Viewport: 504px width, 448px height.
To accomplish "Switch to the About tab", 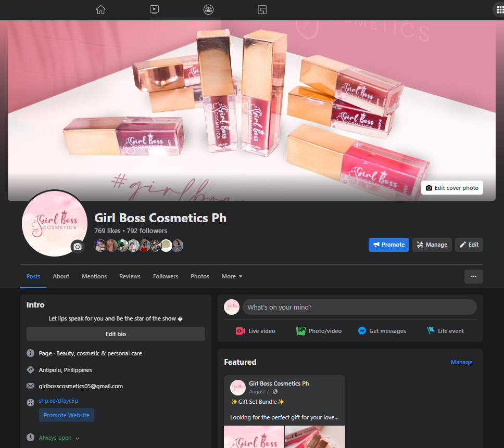I will point(61,276).
